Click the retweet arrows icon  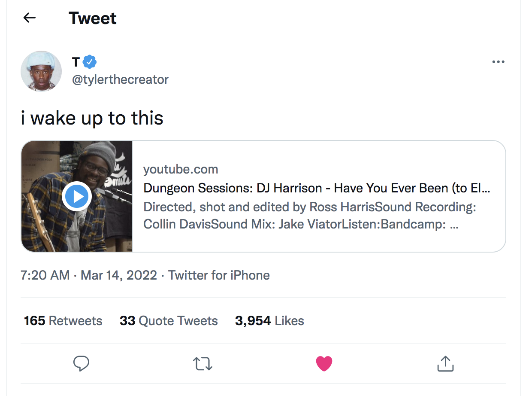point(203,364)
